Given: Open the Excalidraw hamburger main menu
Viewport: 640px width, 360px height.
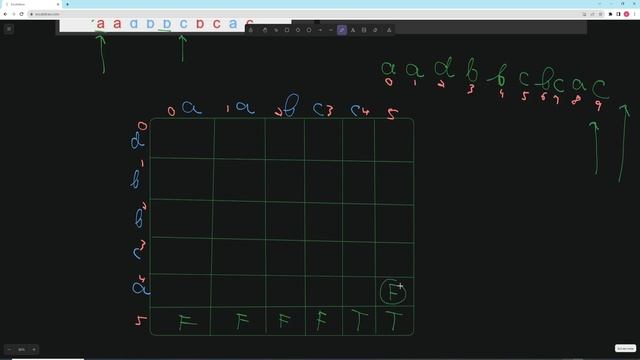Looking at the screenshot, I should (9, 29).
